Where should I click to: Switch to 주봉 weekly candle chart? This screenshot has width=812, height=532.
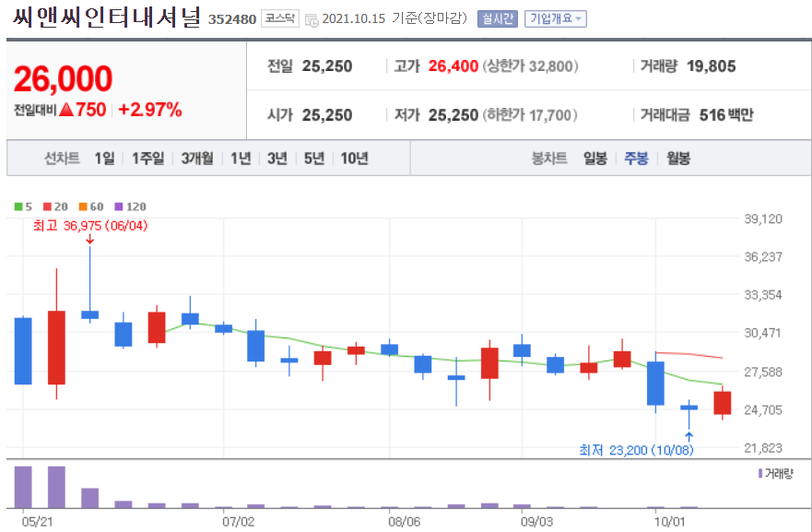(636, 158)
